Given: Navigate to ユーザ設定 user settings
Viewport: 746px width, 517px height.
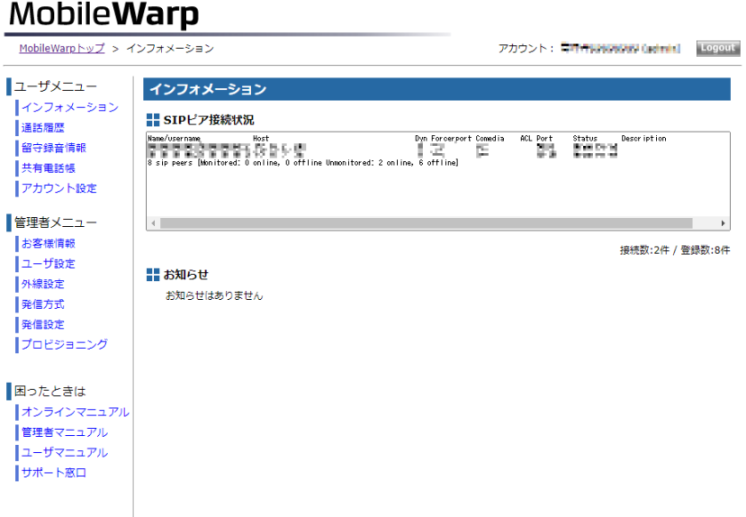Looking at the screenshot, I should (x=48, y=264).
